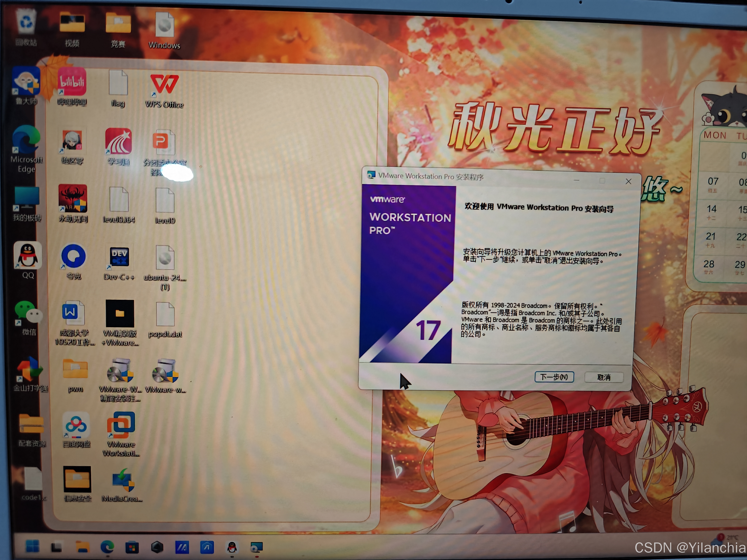Open the Edge icon in the taskbar
This screenshot has width=747, height=560.
[x=107, y=546]
